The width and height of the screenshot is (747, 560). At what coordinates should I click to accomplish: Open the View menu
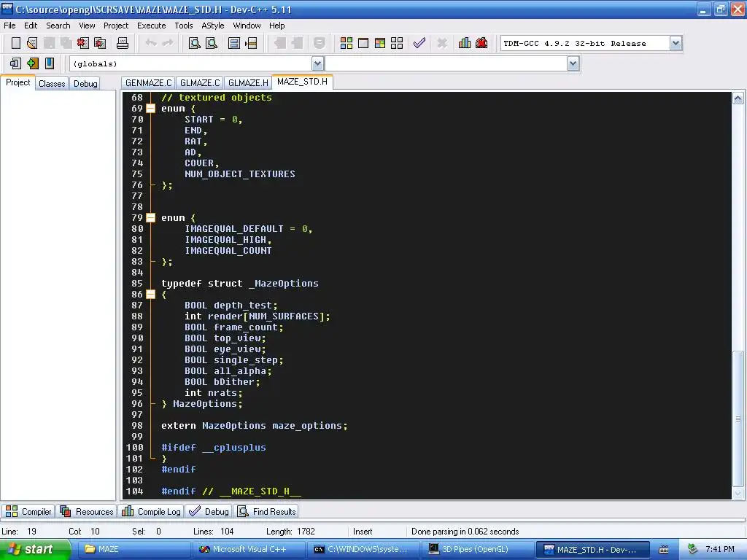(x=87, y=26)
